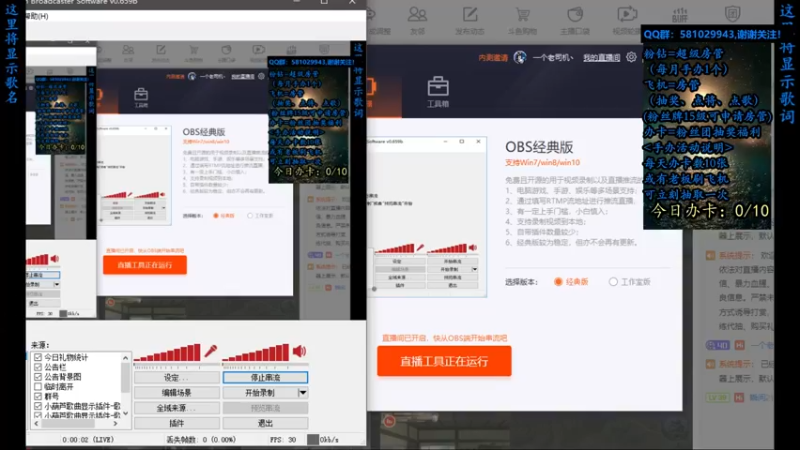Open the 设定 settings button

click(177, 378)
